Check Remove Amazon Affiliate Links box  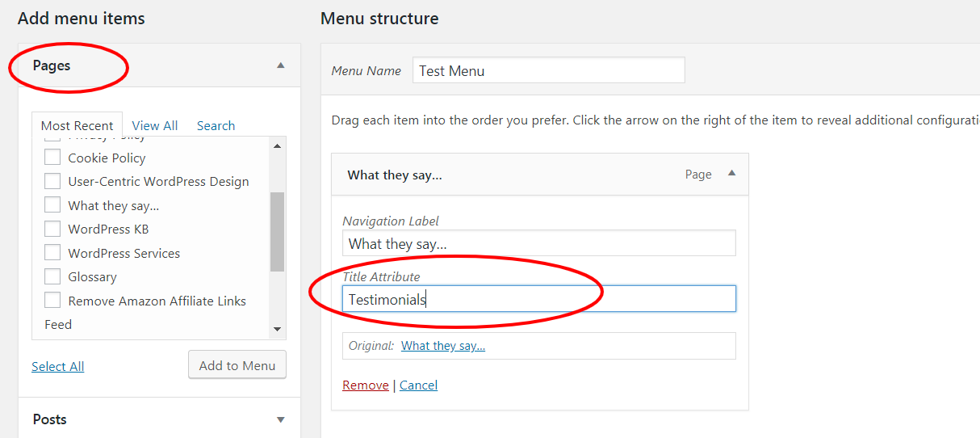52,301
